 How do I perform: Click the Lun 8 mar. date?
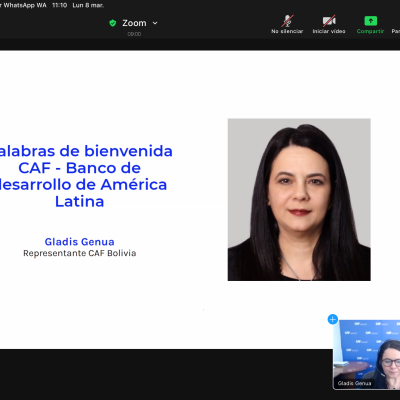(88, 5)
